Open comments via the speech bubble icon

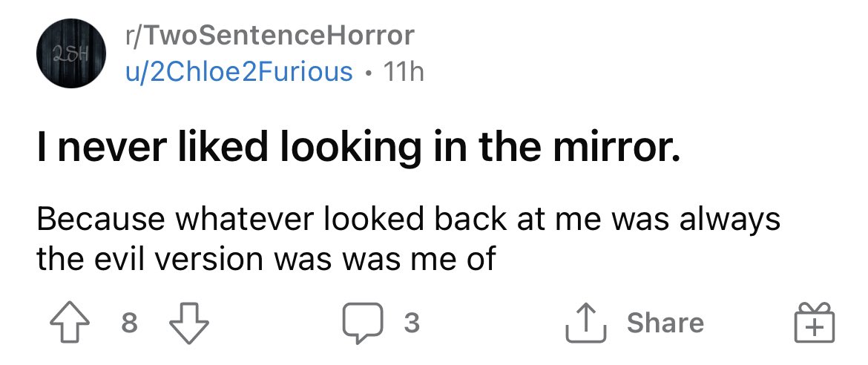point(363,323)
